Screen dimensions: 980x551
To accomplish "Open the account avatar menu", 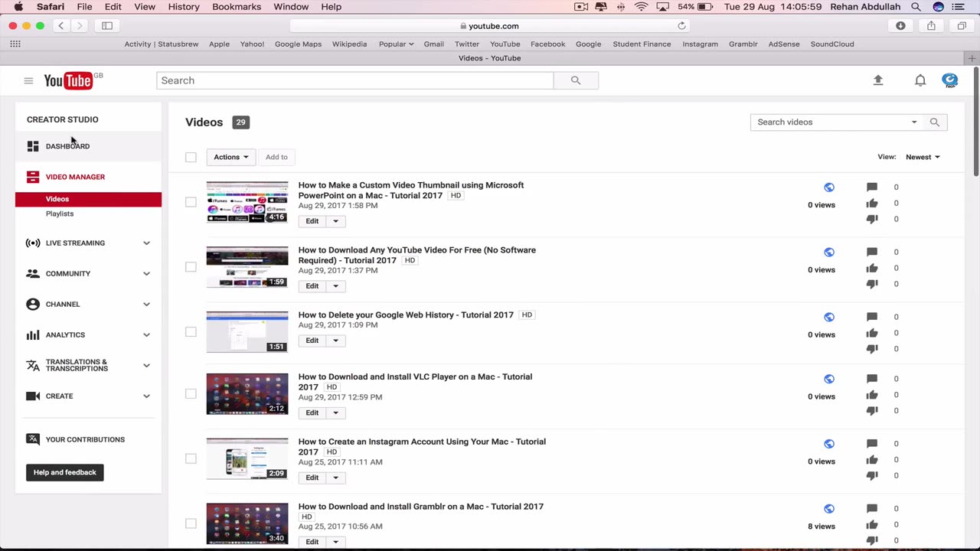I will coord(950,80).
